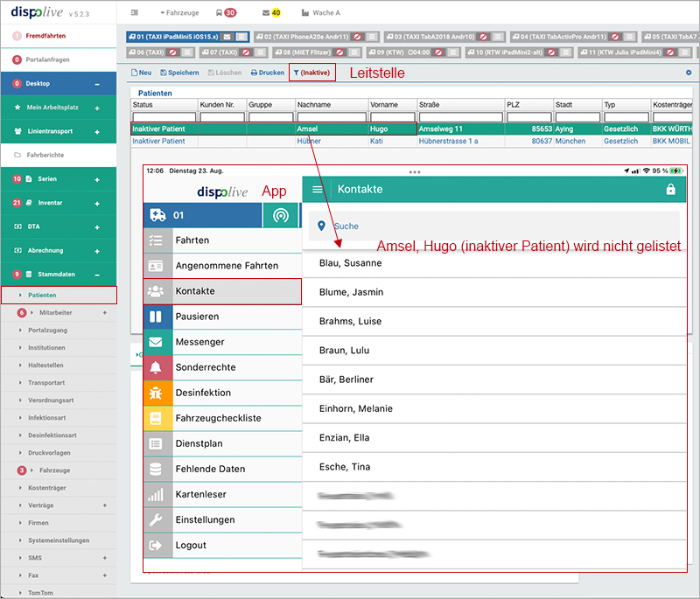The image size is (700, 599).
Task: Click the Kartenleser signal bars icon
Action: (156, 494)
